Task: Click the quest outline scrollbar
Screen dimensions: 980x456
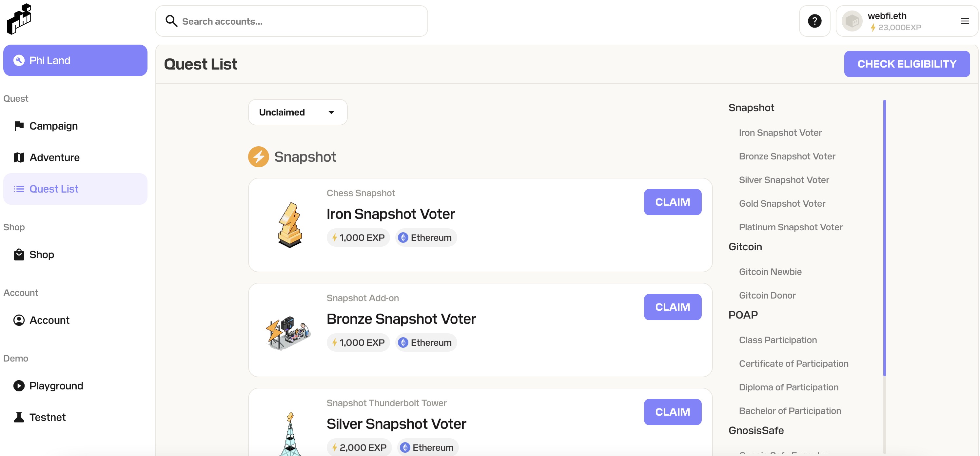Action: 884,238
